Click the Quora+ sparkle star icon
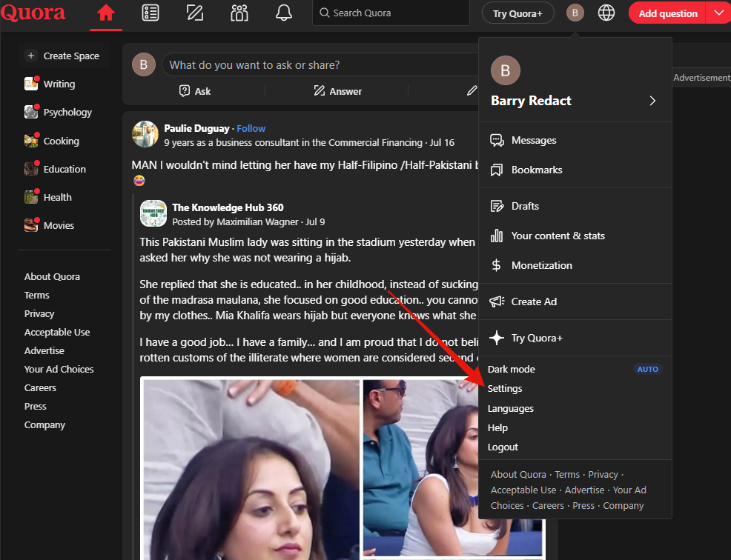Image resolution: width=731 pixels, height=560 pixels. coord(497,338)
